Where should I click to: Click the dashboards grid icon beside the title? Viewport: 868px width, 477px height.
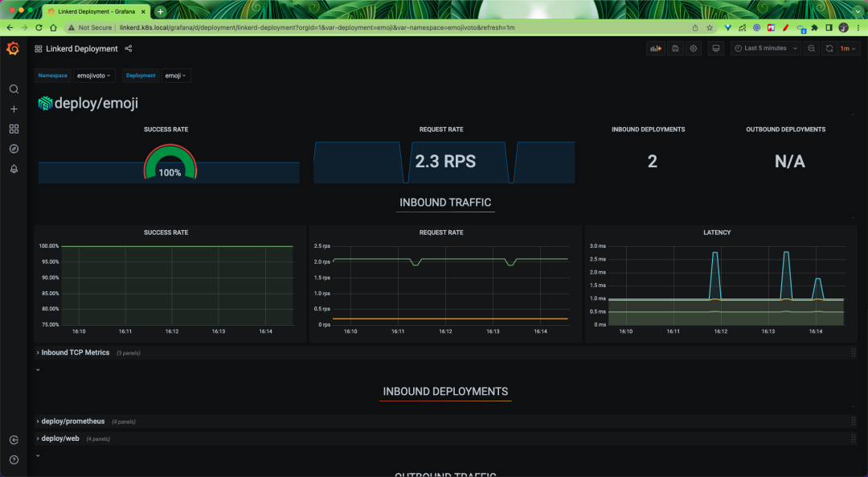pyautogui.click(x=39, y=49)
